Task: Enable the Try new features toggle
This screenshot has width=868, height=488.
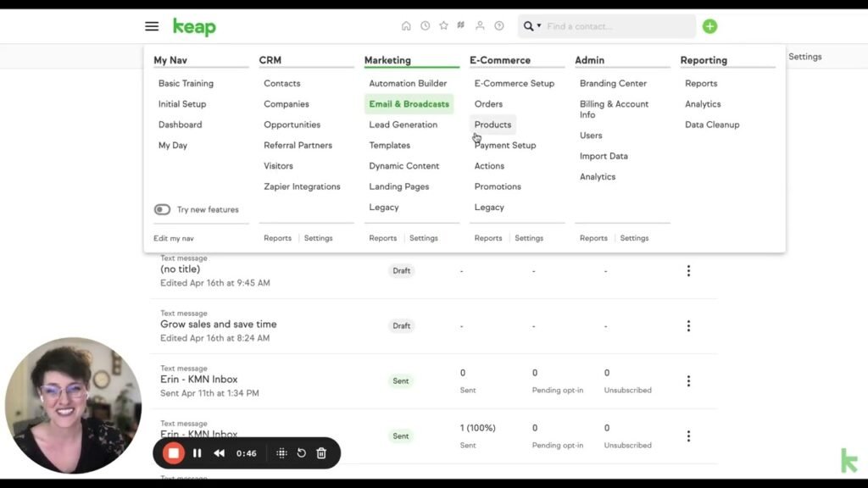Action: click(x=162, y=208)
